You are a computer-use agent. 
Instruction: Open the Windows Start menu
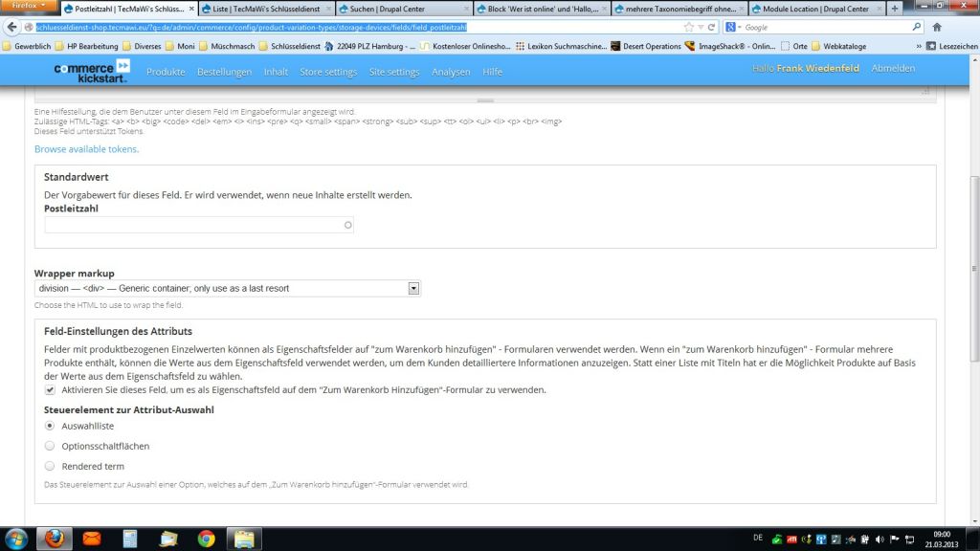16,539
